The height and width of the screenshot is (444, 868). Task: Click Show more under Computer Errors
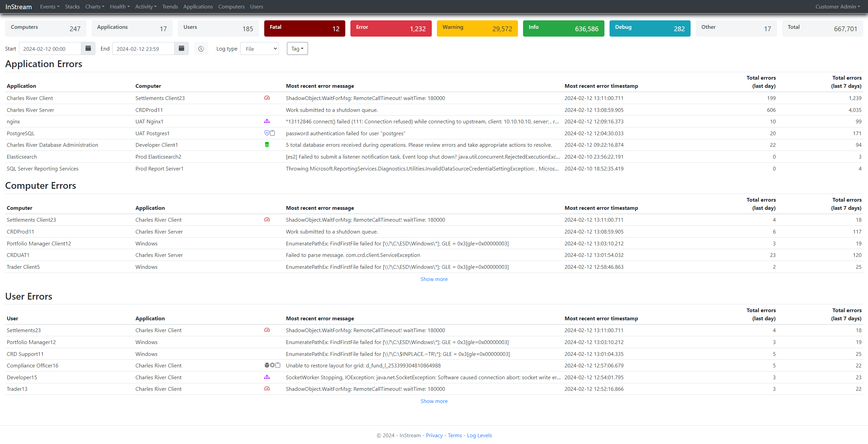pyautogui.click(x=434, y=279)
